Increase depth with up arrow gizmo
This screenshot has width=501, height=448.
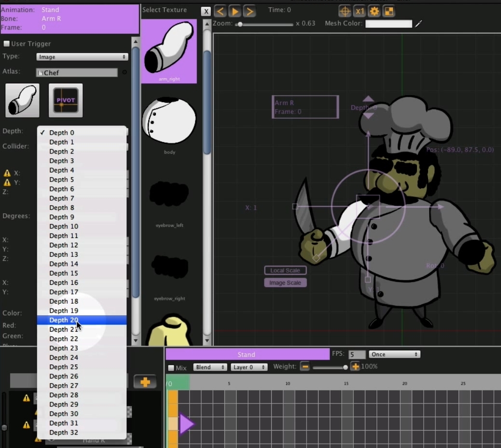pyautogui.click(x=368, y=99)
